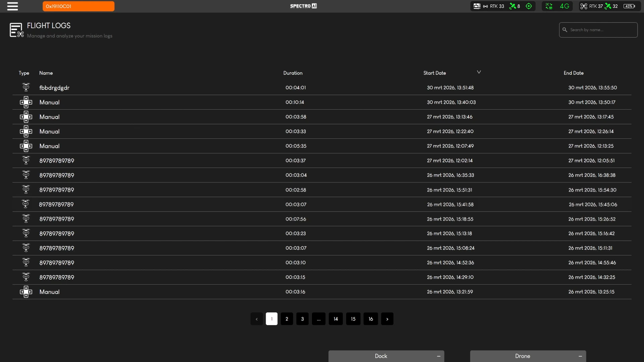
Task: Click the next page arrow in pagination
Action: 387,319
